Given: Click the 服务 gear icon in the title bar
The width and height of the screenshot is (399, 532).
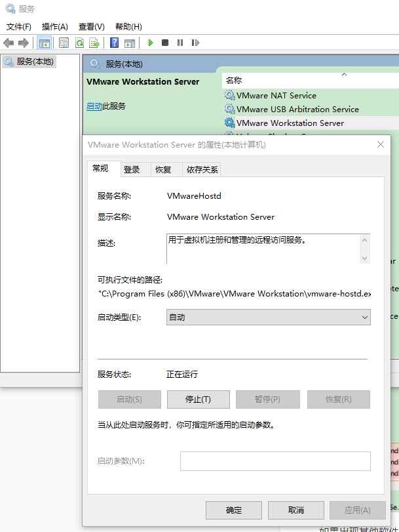Looking at the screenshot, I should (10, 9).
